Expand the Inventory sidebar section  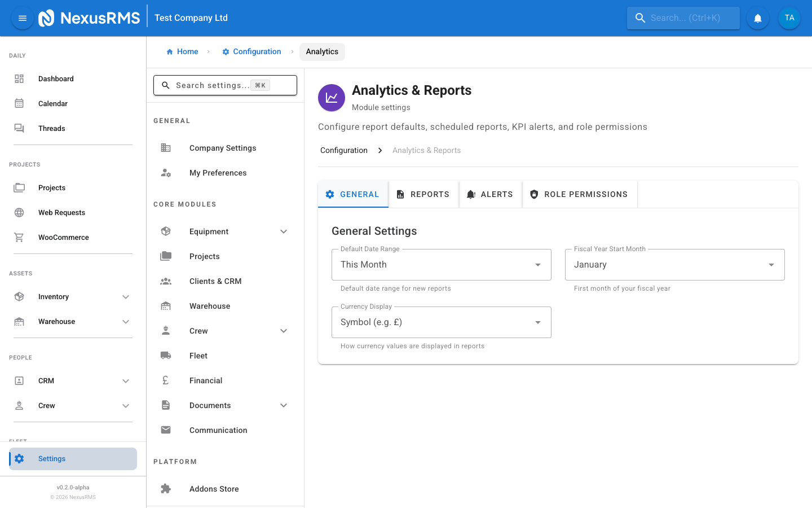click(125, 296)
